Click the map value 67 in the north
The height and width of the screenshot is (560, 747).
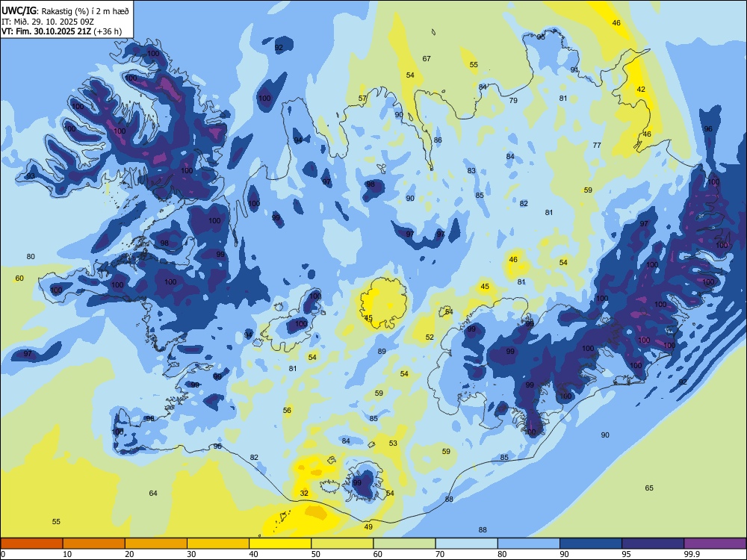coord(427,58)
